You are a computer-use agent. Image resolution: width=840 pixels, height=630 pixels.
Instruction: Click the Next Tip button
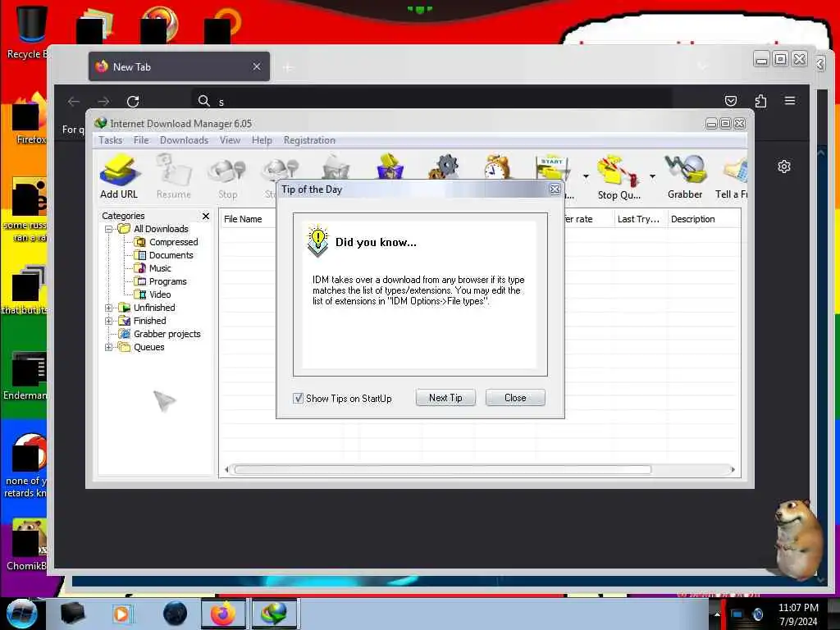[x=445, y=398]
